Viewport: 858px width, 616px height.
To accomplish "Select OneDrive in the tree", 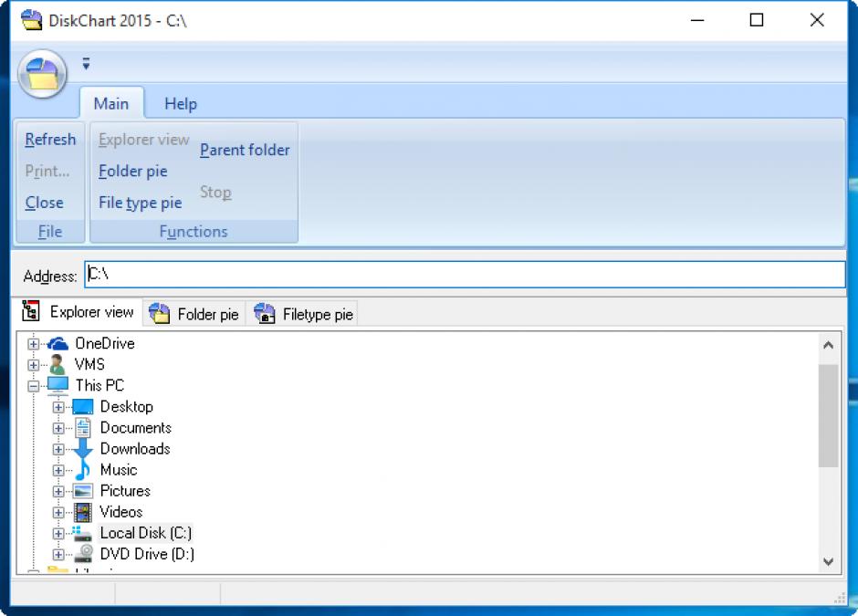I will (105, 343).
